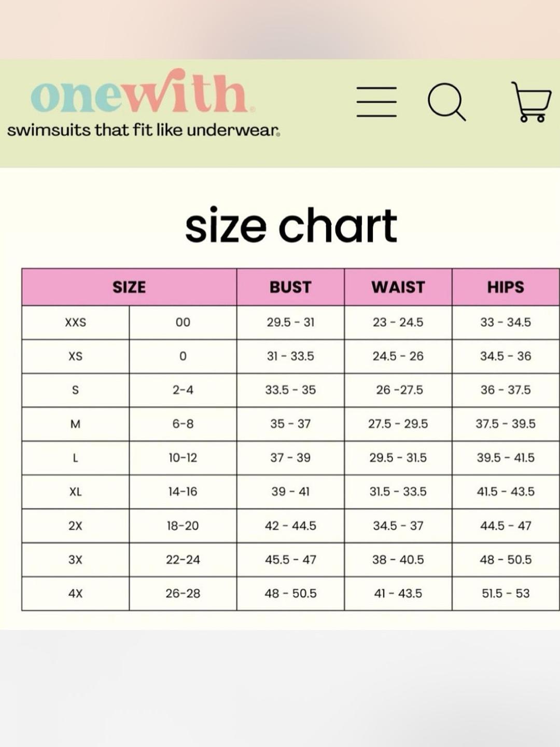Open the shopping cart icon
Screen dimensions: 560x747
tap(531, 102)
